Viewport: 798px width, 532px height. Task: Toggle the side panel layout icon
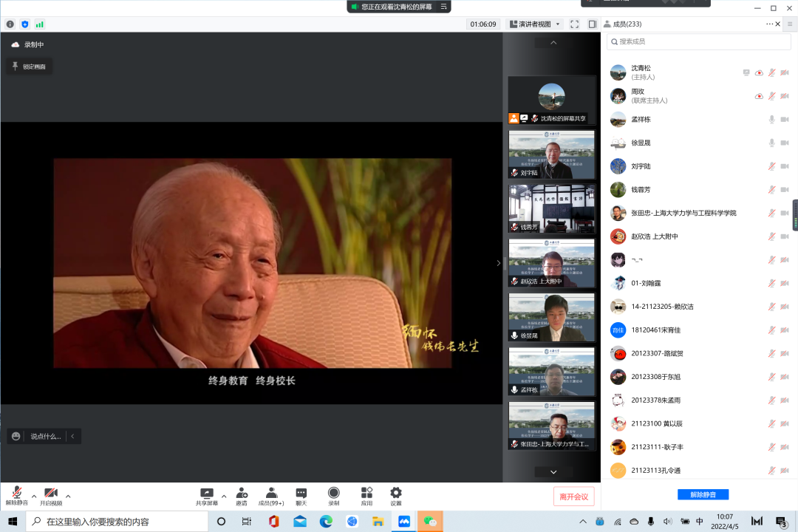point(593,24)
